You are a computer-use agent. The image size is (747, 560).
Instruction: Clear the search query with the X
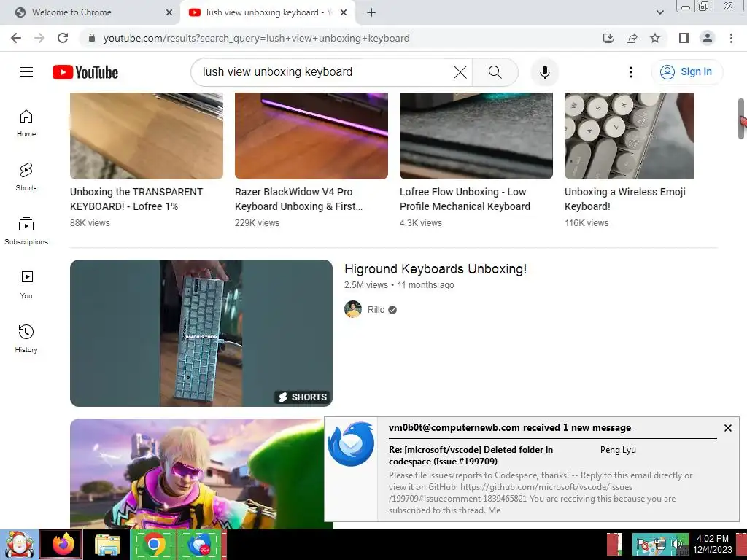click(x=460, y=72)
